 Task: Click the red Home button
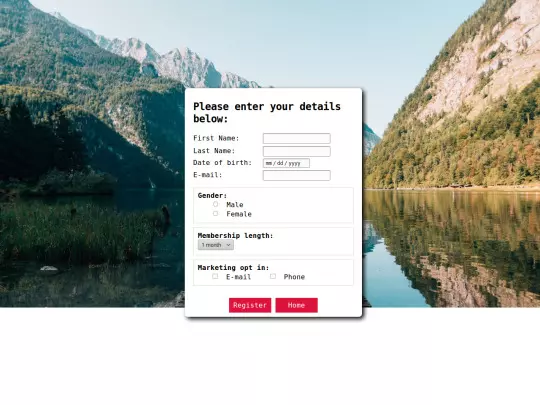click(x=297, y=305)
